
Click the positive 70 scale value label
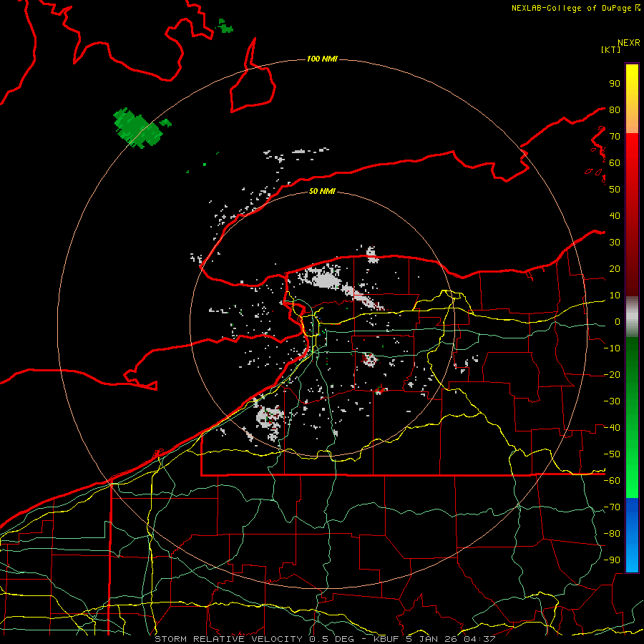pyautogui.click(x=615, y=137)
